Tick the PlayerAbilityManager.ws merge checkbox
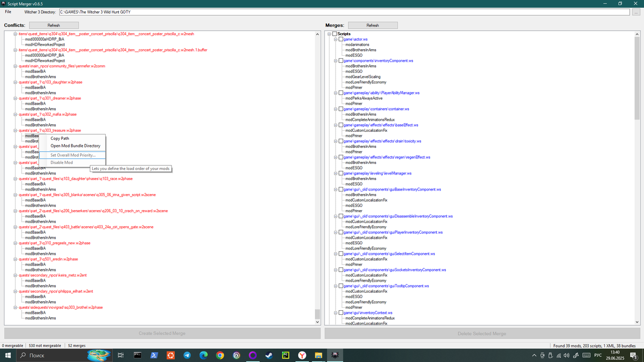Image resolution: width=644 pixels, height=362 pixels. (x=341, y=93)
